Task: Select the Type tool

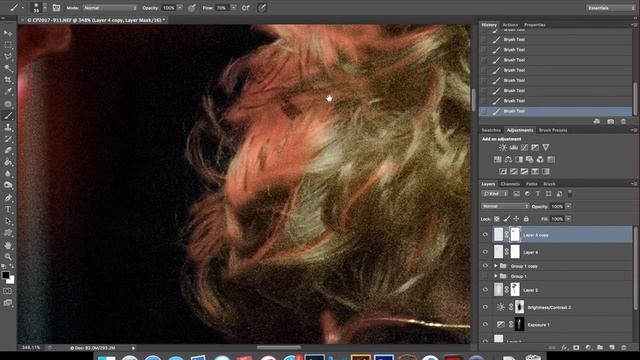Action: click(8, 209)
